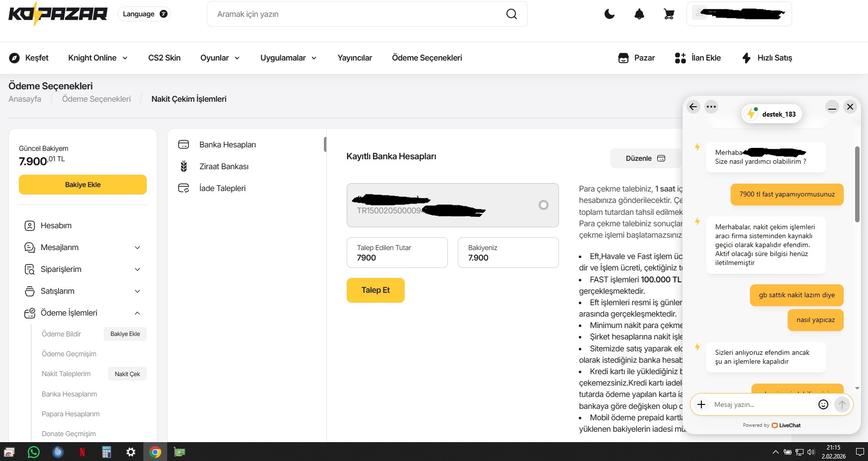The width and height of the screenshot is (868, 461).
Task: Click the search magnifier icon
Action: pyautogui.click(x=511, y=14)
